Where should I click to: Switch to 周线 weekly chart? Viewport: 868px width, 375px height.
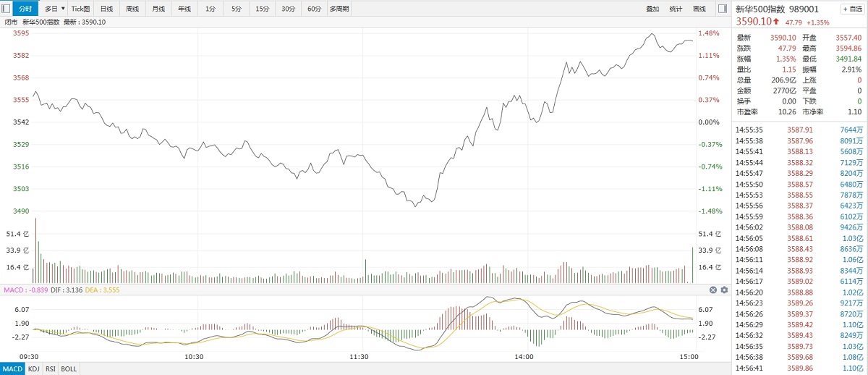click(132, 9)
